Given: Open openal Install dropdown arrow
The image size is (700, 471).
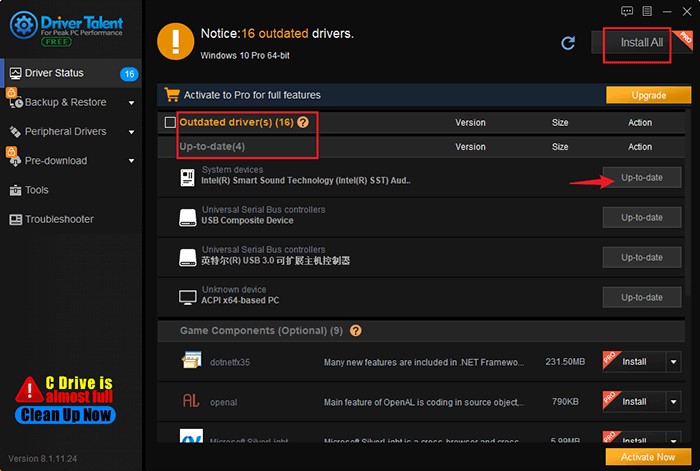Looking at the screenshot, I should (673, 402).
